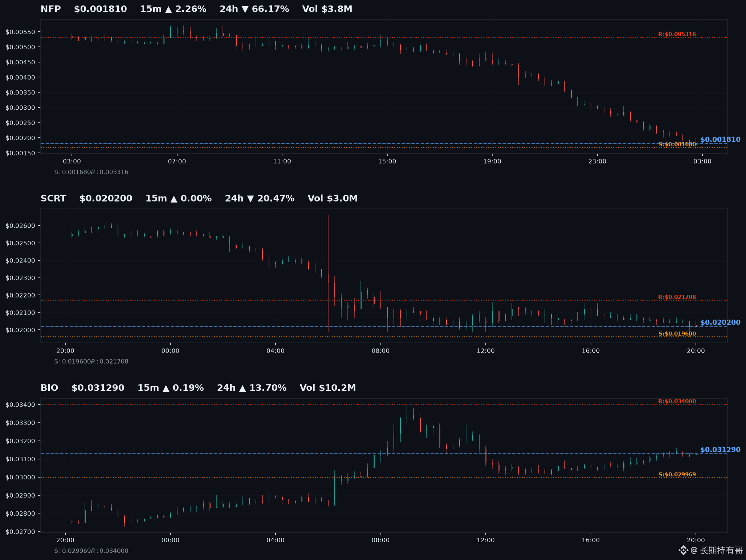The height and width of the screenshot is (560, 746).
Task: Click SCRT resistance label R:$0.021708
Action: click(x=677, y=297)
